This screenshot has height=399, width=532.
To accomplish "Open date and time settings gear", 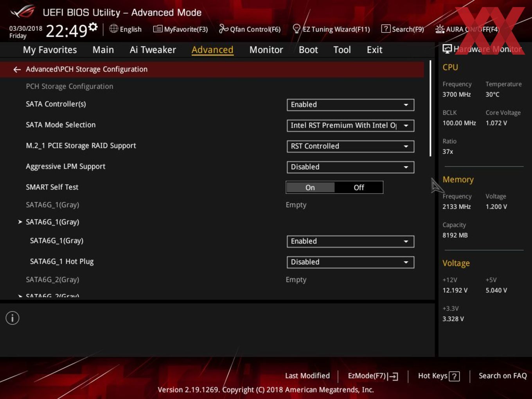I will click(x=93, y=27).
